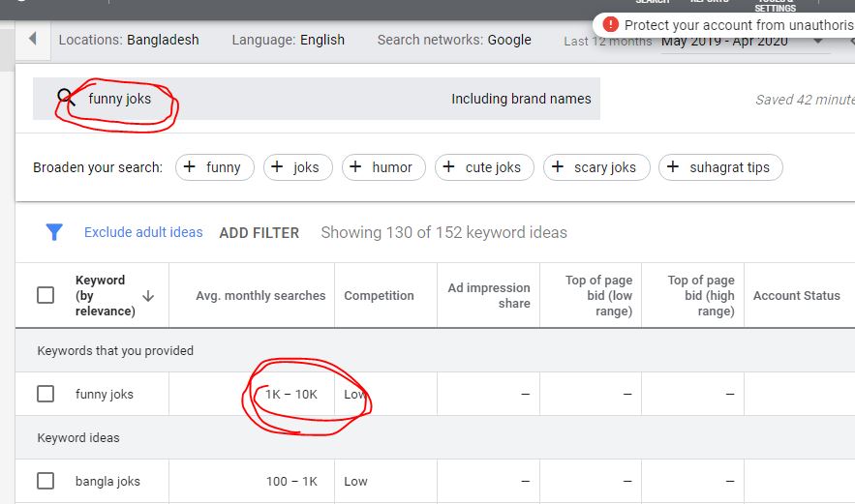Click the blue filter funnel icon

(x=54, y=232)
